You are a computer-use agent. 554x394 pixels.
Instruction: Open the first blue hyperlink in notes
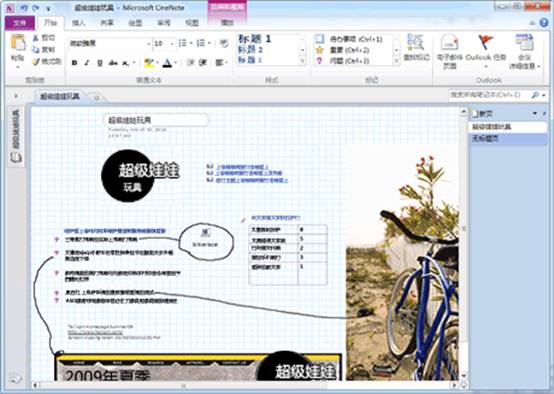click(x=242, y=166)
